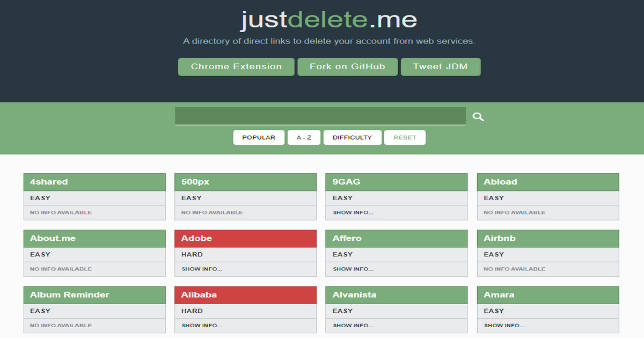Open the Chrome Extension button

coord(236,67)
